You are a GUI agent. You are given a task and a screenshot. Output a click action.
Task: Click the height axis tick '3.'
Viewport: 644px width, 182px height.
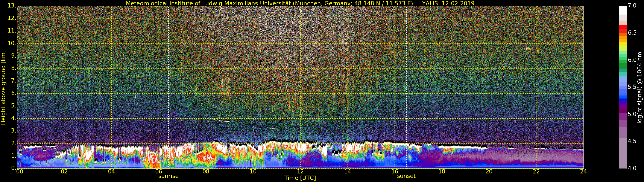point(13,131)
